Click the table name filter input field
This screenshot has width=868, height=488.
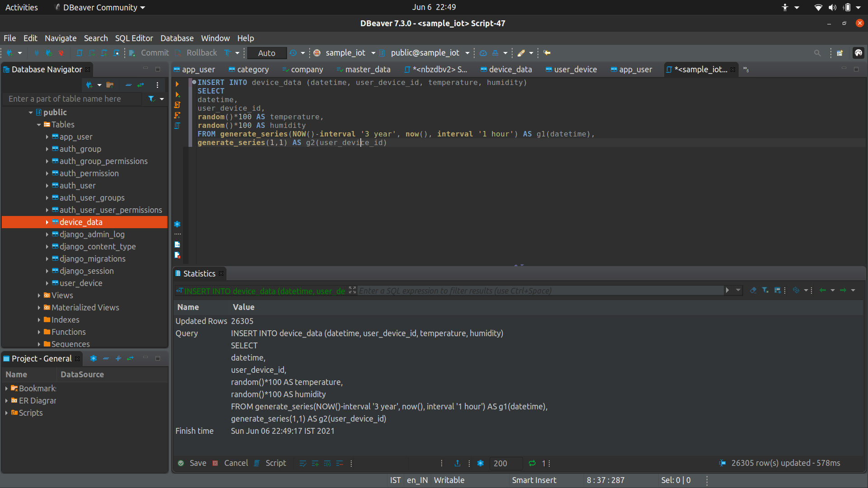(x=72, y=99)
